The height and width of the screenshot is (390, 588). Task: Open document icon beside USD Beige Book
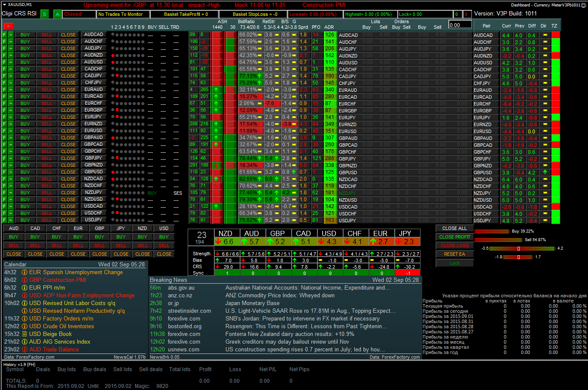click(24, 334)
